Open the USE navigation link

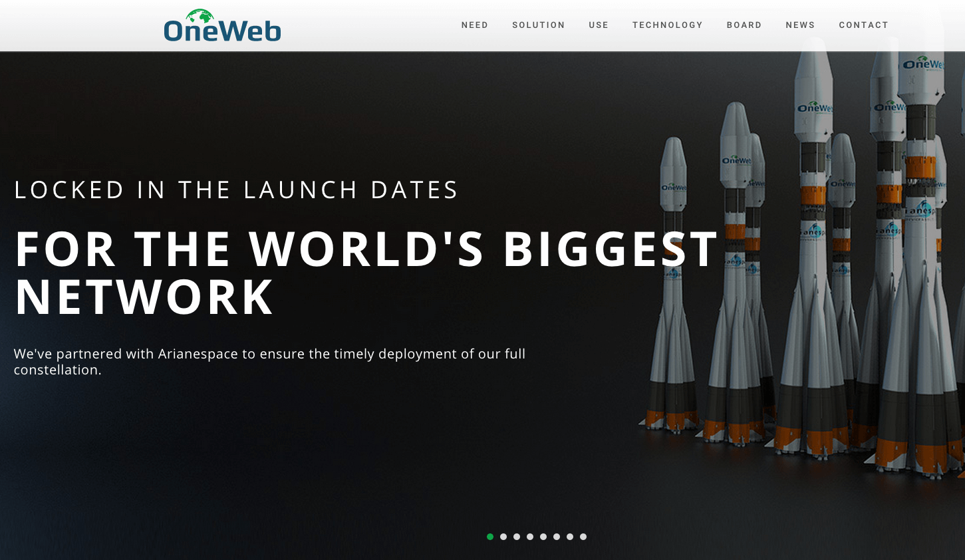click(x=598, y=25)
